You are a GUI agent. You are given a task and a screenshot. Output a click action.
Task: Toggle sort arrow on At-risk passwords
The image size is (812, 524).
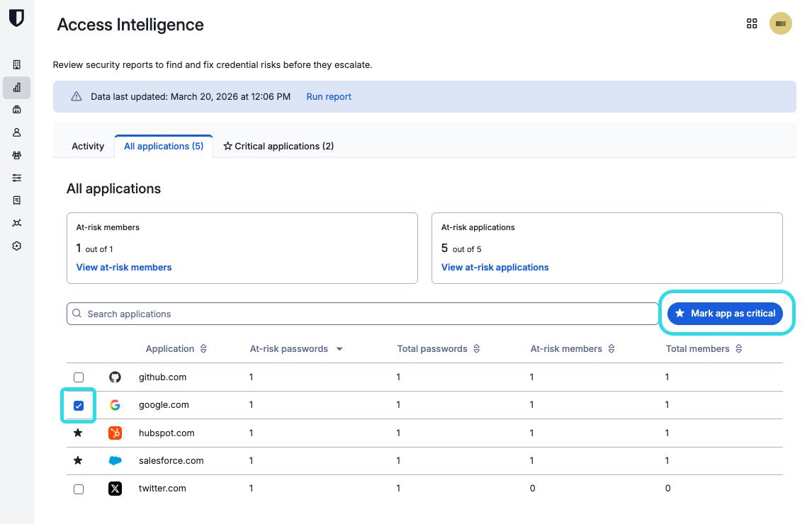tap(339, 349)
